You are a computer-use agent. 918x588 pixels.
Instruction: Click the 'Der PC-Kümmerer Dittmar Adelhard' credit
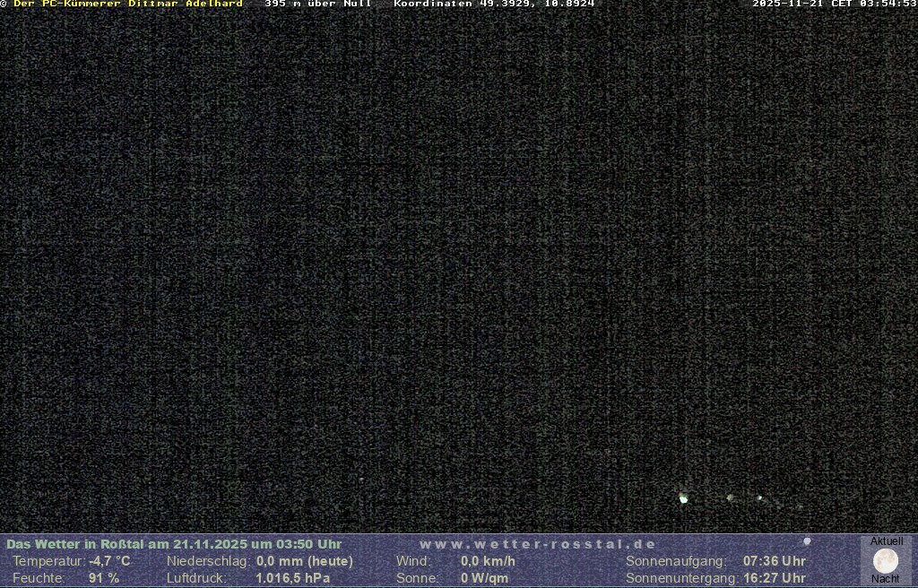coord(128,4)
